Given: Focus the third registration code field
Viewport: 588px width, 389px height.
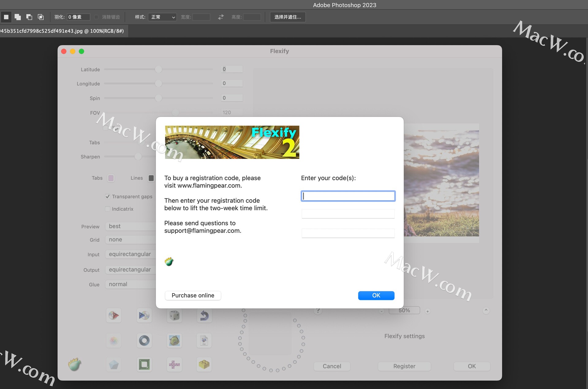Looking at the screenshot, I should pyautogui.click(x=348, y=233).
